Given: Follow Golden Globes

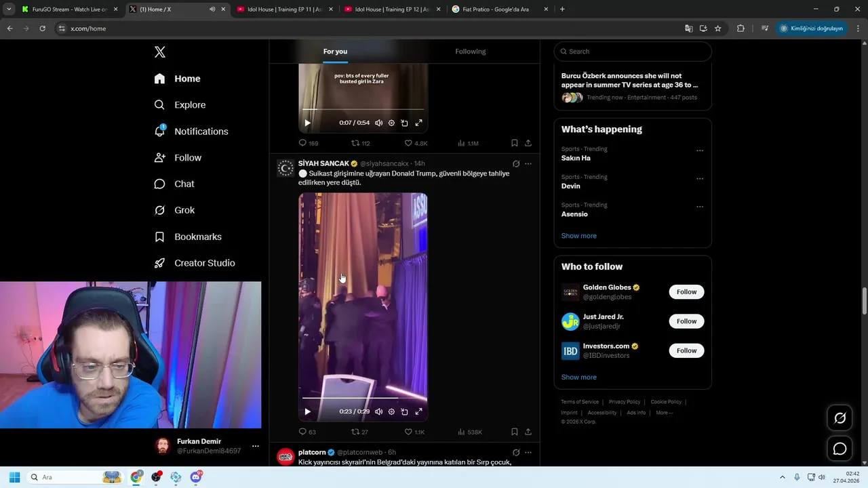Looking at the screenshot, I should [x=686, y=292].
